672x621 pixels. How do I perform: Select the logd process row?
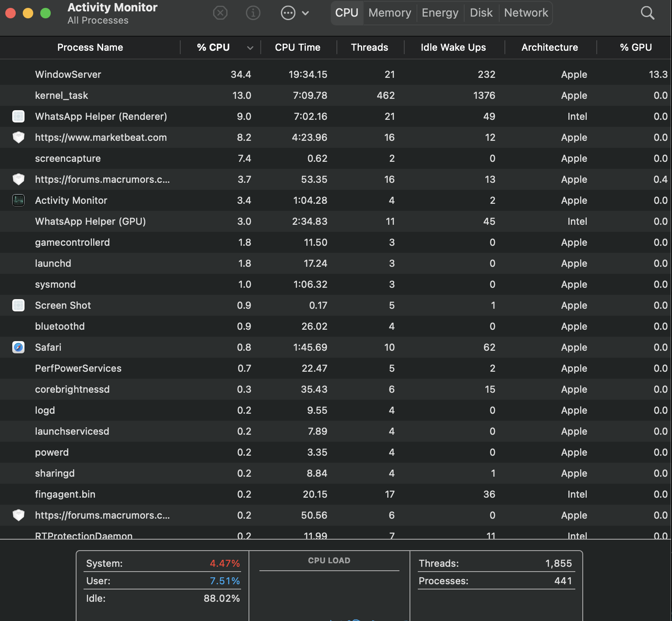[336, 410]
